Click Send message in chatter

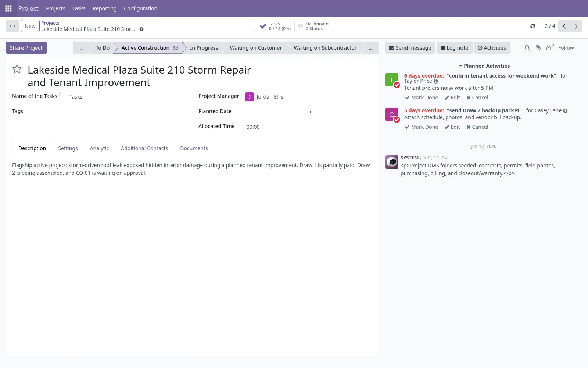pos(410,48)
